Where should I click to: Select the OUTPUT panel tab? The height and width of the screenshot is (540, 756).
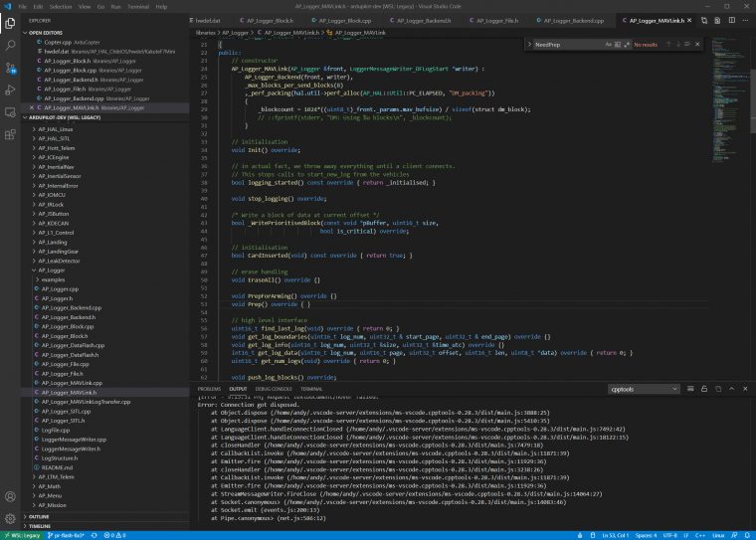pyautogui.click(x=238, y=389)
